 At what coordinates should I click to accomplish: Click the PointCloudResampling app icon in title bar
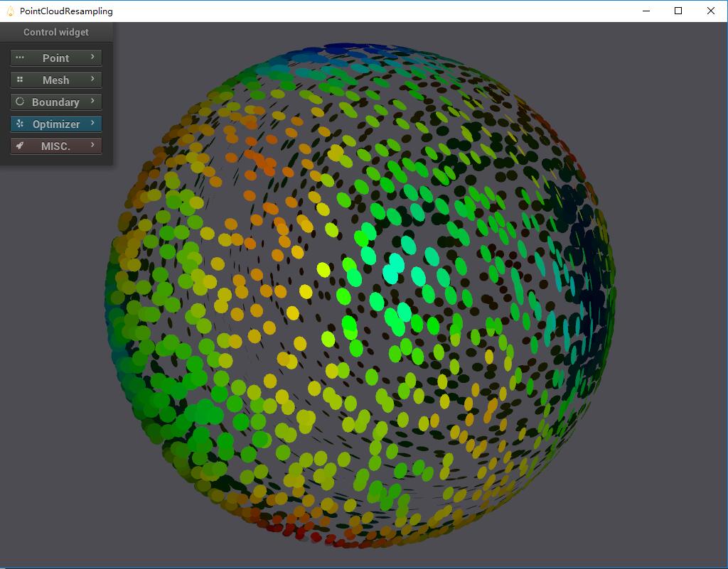click(x=10, y=11)
